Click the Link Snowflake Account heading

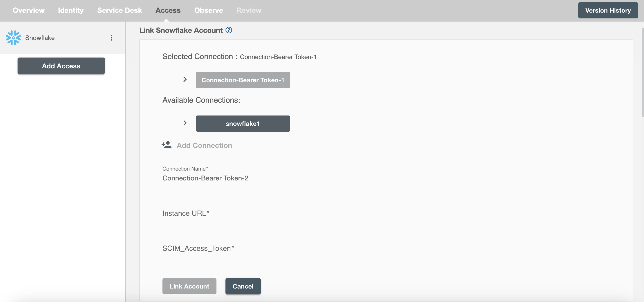(x=181, y=30)
